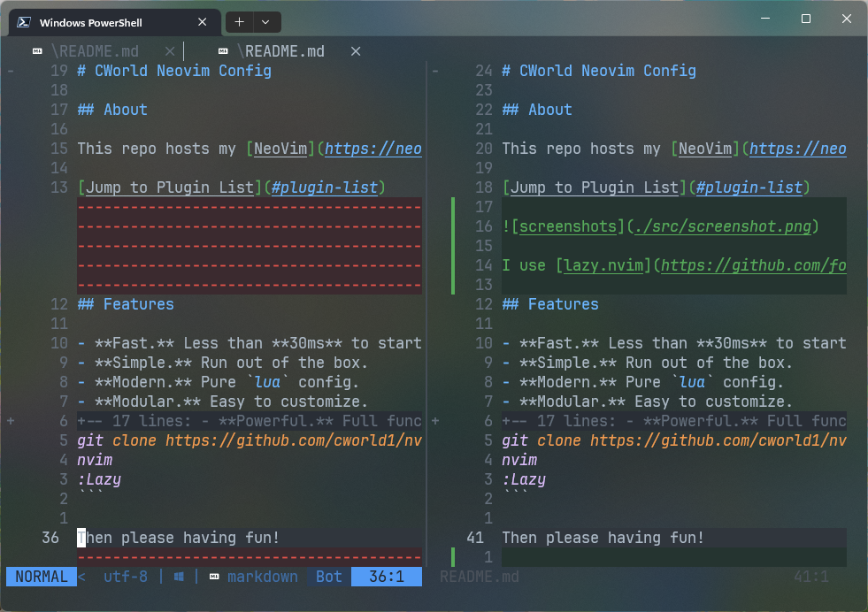Click markdown icon on second README.md tab

pos(223,51)
